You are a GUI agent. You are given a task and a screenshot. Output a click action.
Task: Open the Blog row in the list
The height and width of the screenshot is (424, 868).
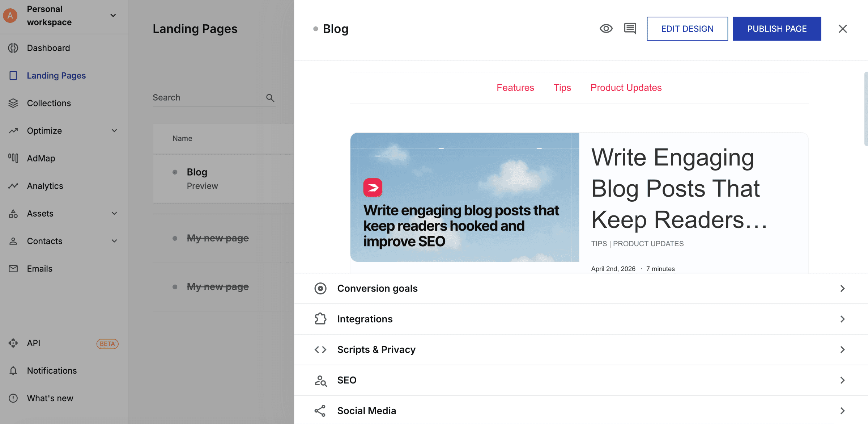pyautogui.click(x=224, y=179)
